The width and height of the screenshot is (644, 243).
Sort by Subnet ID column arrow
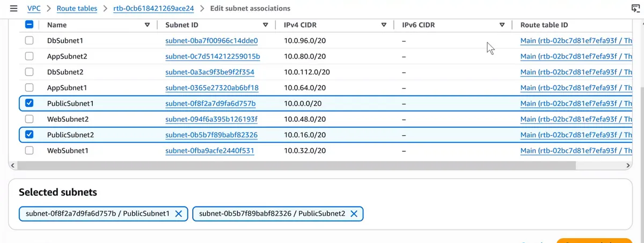pos(266,25)
